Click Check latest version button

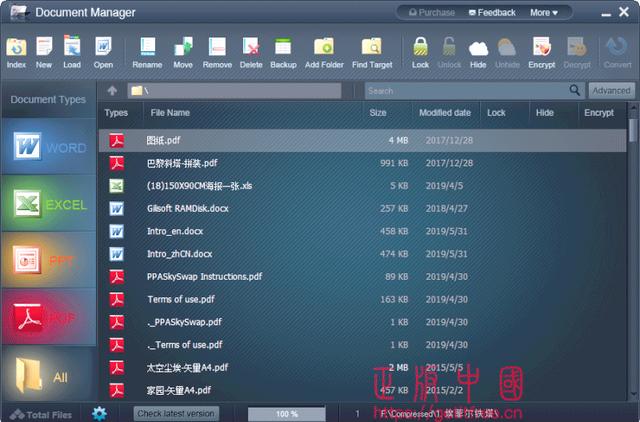(x=176, y=413)
